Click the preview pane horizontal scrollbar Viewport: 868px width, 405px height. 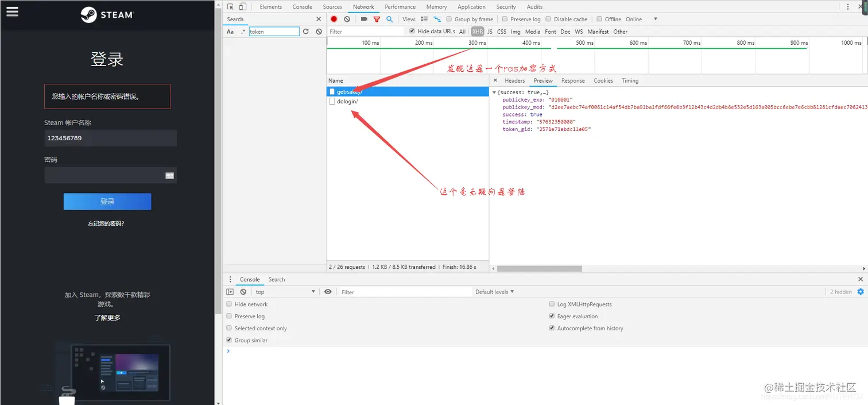click(540, 268)
